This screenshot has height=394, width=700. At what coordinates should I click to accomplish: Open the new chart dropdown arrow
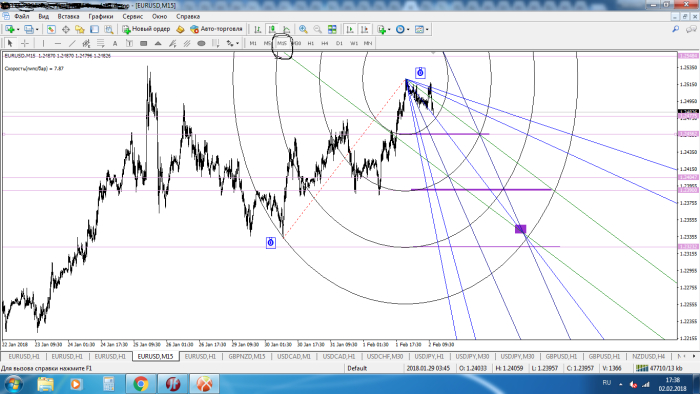(x=18, y=29)
